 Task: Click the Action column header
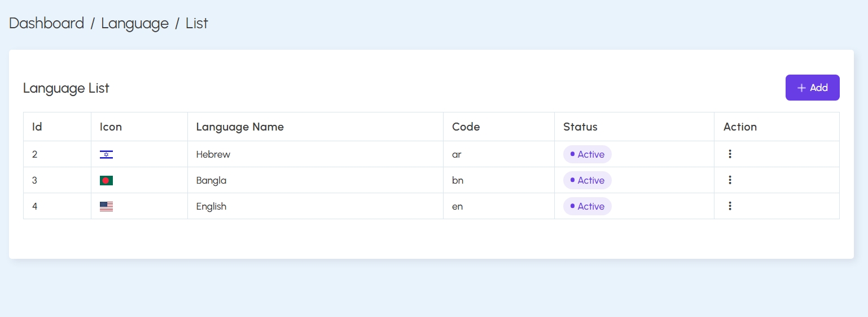point(777,127)
